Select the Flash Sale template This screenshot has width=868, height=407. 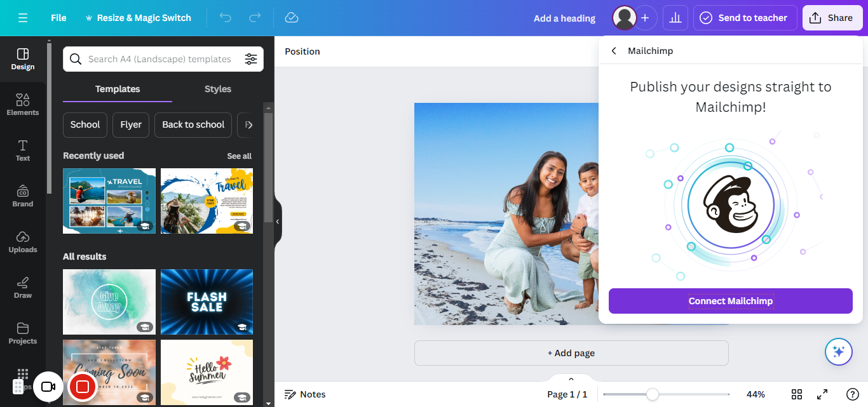point(207,302)
